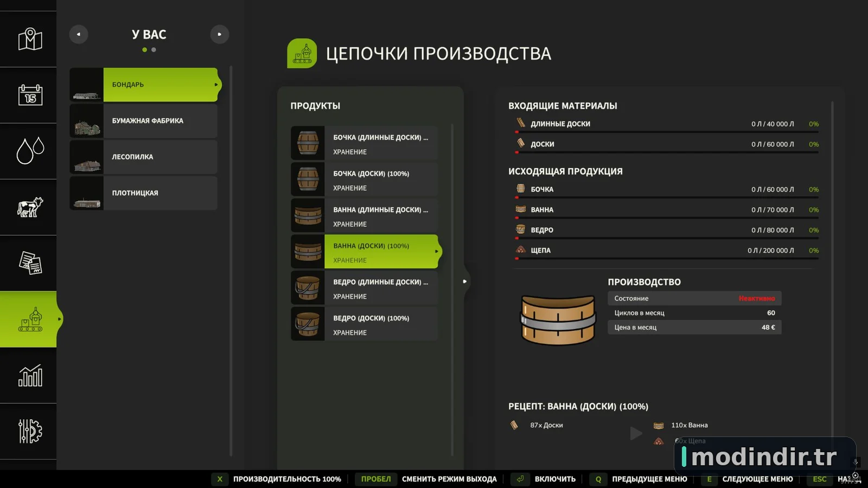Click the ВАННА output product icon
Image resolution: width=868 pixels, height=488 pixels.
tap(521, 209)
